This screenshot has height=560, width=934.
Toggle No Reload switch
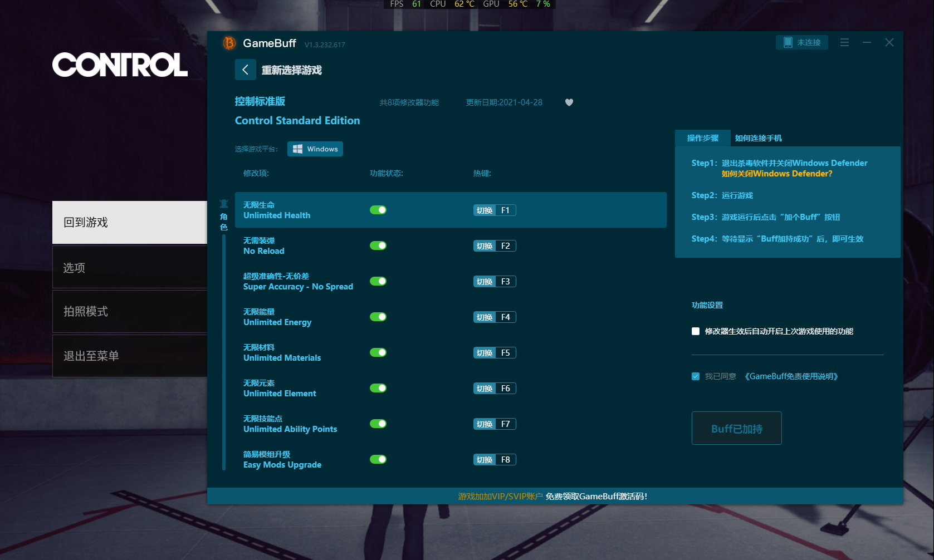point(378,245)
